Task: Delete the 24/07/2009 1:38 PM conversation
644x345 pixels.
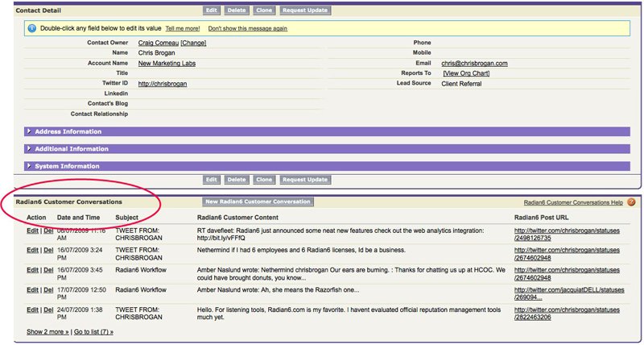Action: point(48,310)
